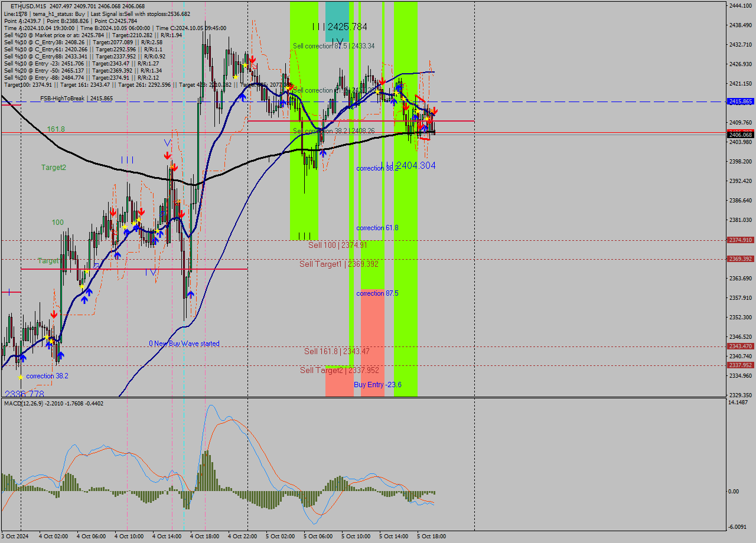The image size is (756, 543).
Task: Click the 'Sell %10 @ C_Entry38: 2408.26' row
Action: click(x=83, y=42)
